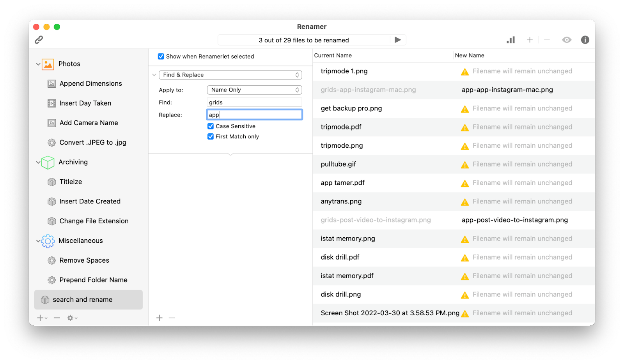Screen dimensions: 624x364
Task: Disable First Match only
Action: [211, 136]
